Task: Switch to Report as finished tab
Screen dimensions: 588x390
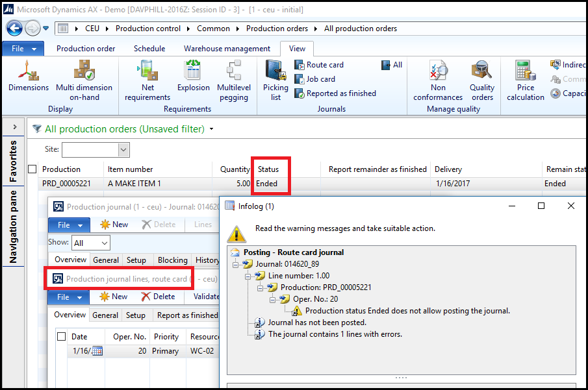Action: [x=187, y=315]
